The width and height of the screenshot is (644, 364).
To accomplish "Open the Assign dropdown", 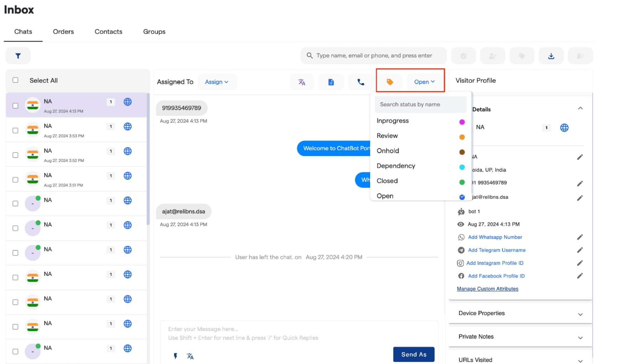I will pyautogui.click(x=216, y=82).
